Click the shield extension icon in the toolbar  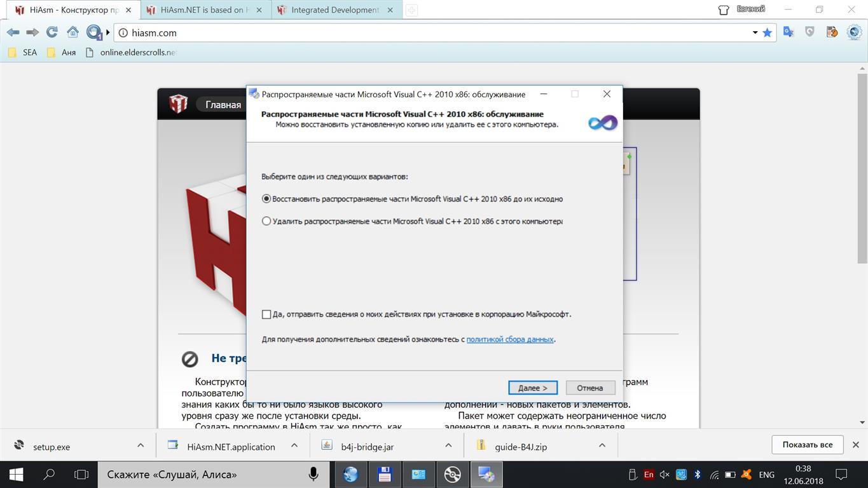(x=809, y=32)
